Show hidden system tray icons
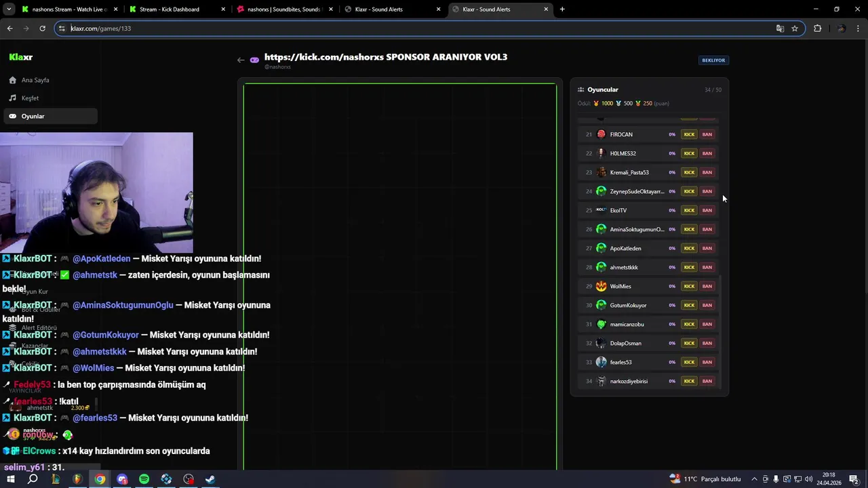This screenshot has height=488, width=868. 754,479
